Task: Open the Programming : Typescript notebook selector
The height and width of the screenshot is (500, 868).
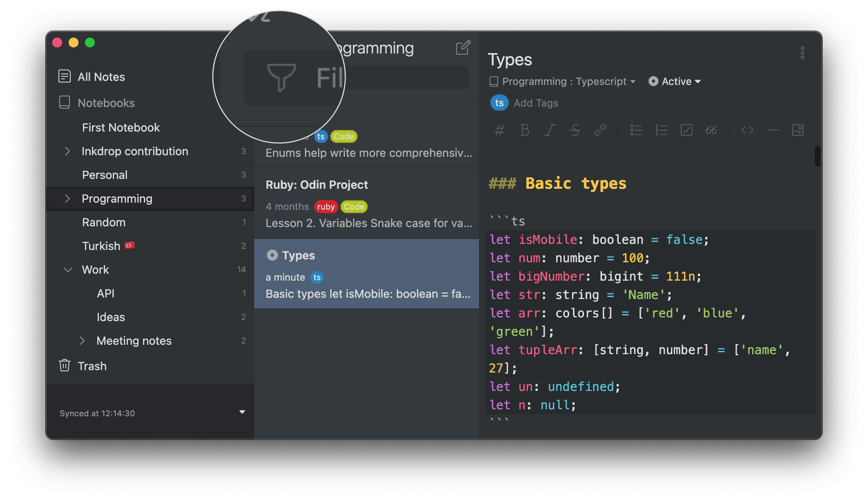Action: coord(564,81)
